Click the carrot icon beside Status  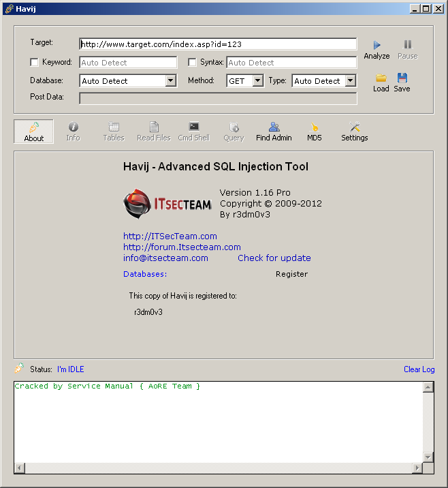tap(19, 368)
